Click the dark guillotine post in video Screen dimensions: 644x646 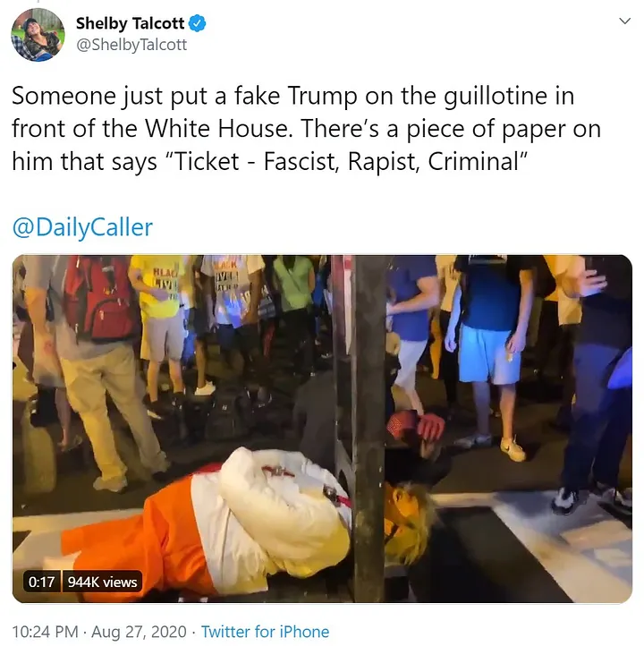point(369,429)
